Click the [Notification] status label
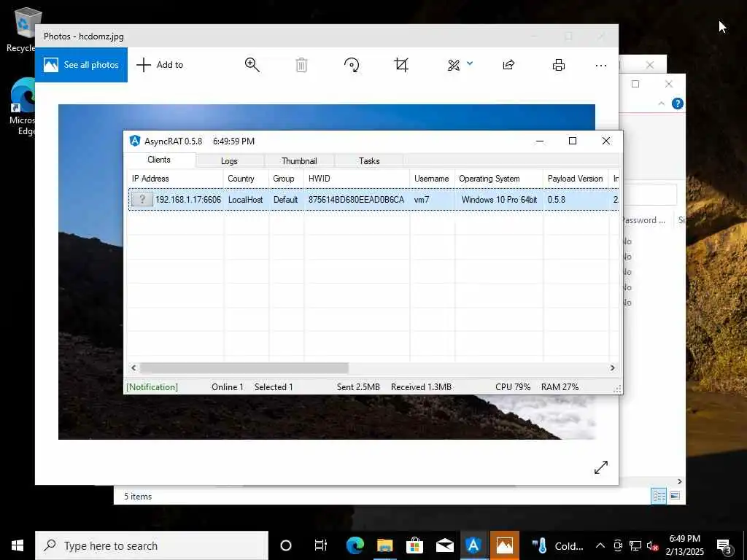Viewport: 747px width, 560px height. (152, 387)
